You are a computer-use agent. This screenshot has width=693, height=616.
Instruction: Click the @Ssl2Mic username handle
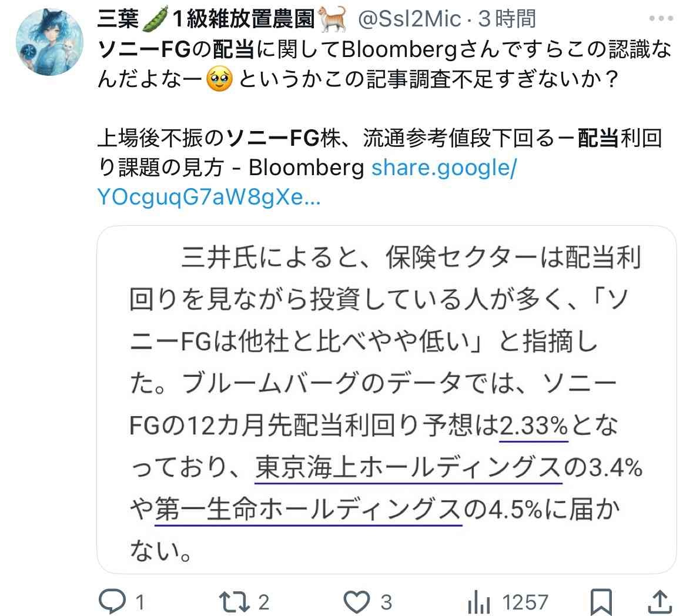click(409, 19)
